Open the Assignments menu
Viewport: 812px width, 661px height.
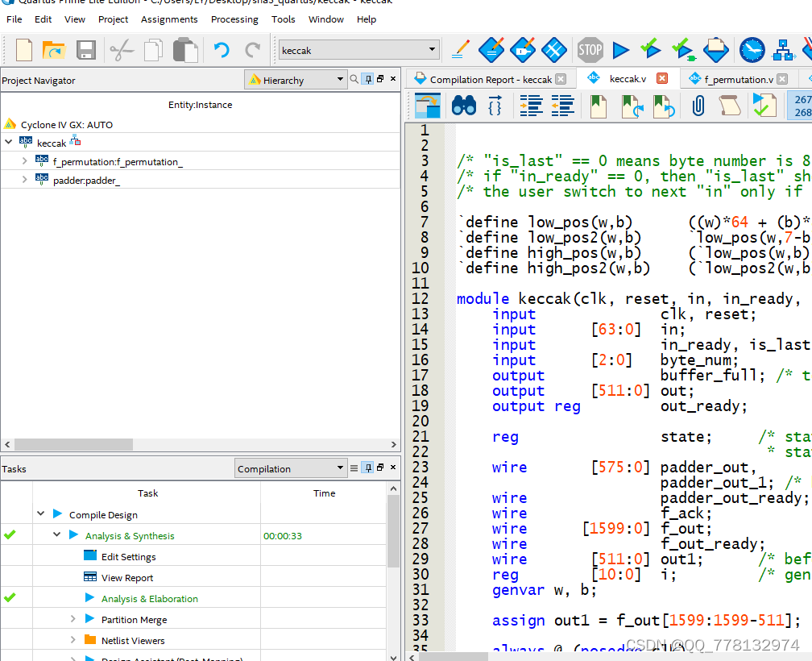(169, 19)
